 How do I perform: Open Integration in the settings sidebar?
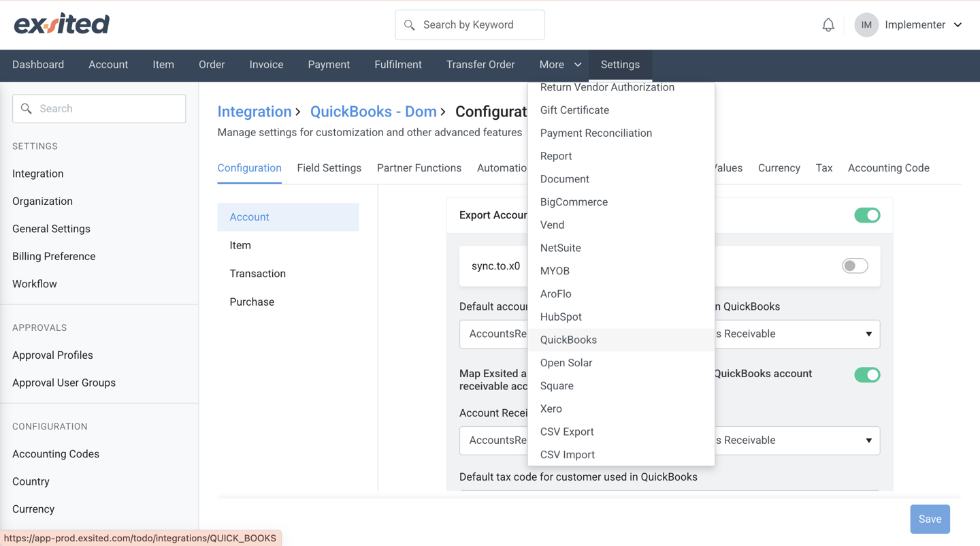[38, 174]
